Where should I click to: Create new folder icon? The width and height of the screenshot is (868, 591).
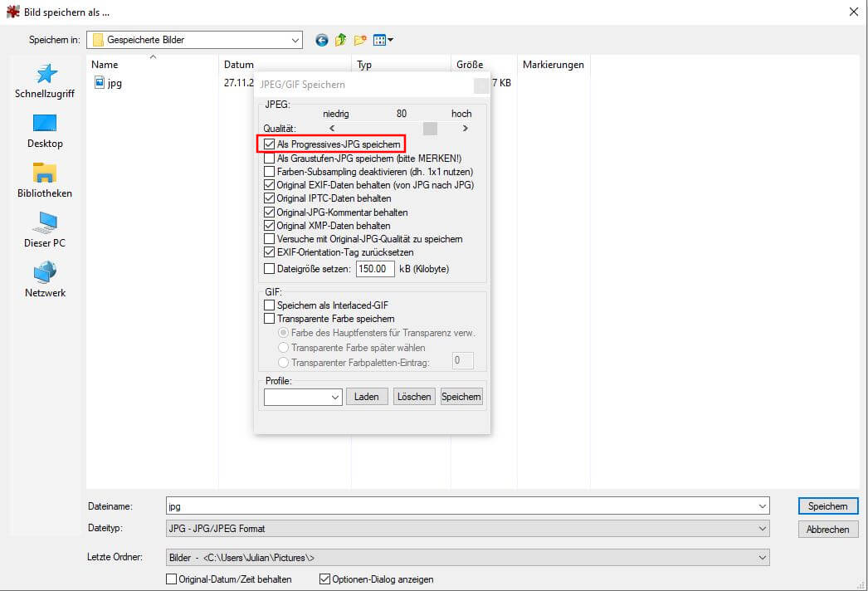click(360, 40)
